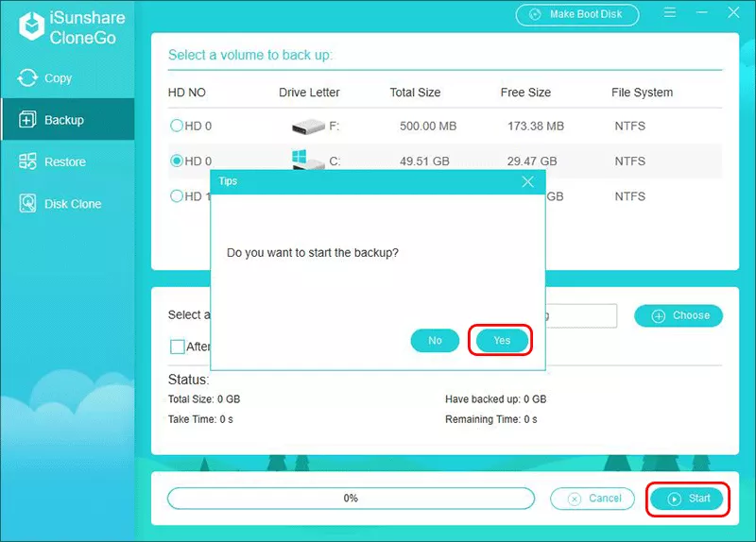Minimize the CloneGo window
The height and width of the screenshot is (542, 756).
coord(701,12)
